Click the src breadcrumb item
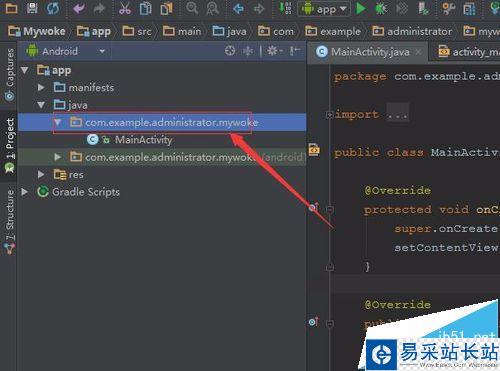This screenshot has height=371, width=500. click(x=137, y=31)
